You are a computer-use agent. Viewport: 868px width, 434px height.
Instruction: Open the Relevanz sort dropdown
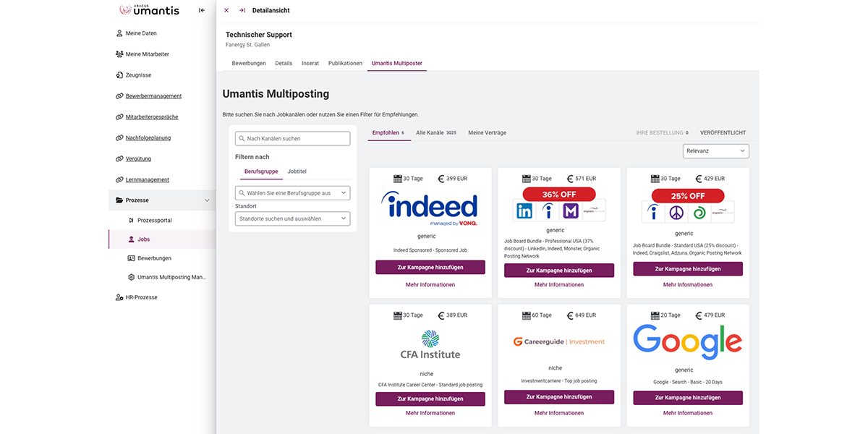pos(715,150)
